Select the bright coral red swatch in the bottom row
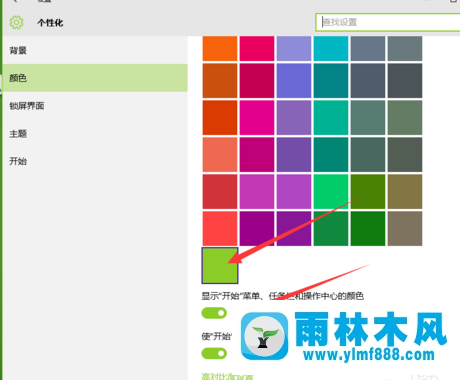Image resolution: width=460 pixels, height=380 pixels. pos(220,229)
